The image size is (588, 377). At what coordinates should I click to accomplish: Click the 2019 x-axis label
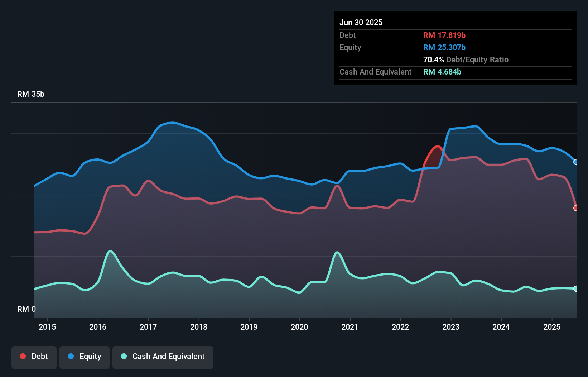pos(249,327)
